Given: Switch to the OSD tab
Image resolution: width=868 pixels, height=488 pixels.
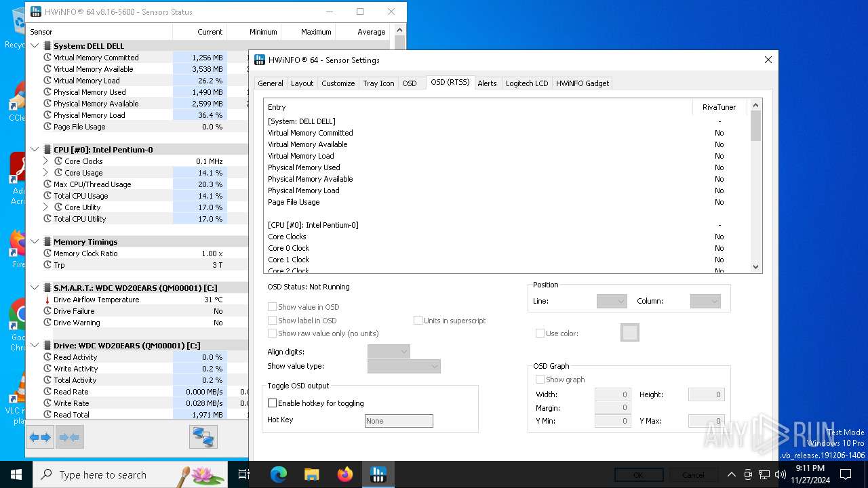Looking at the screenshot, I should (410, 83).
